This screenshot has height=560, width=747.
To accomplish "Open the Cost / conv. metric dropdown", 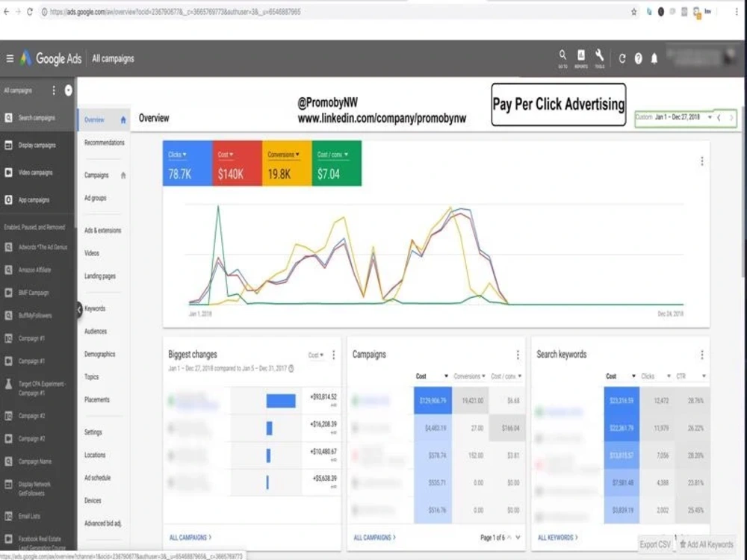I will 332,155.
